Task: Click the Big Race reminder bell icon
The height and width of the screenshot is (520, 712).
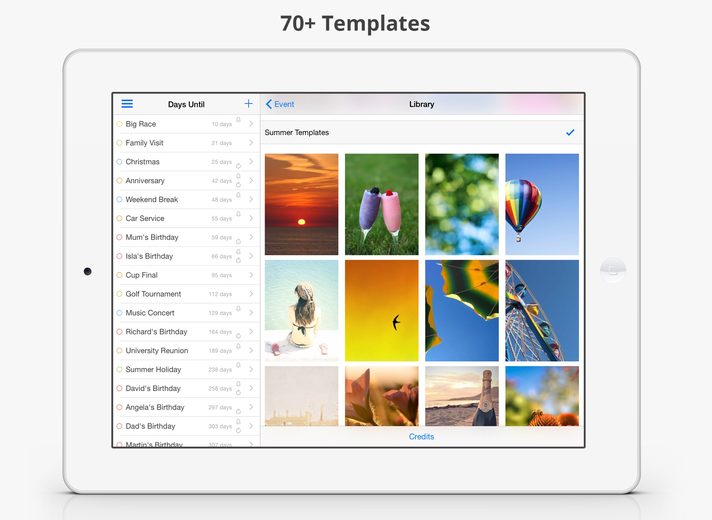Action: tap(238, 119)
